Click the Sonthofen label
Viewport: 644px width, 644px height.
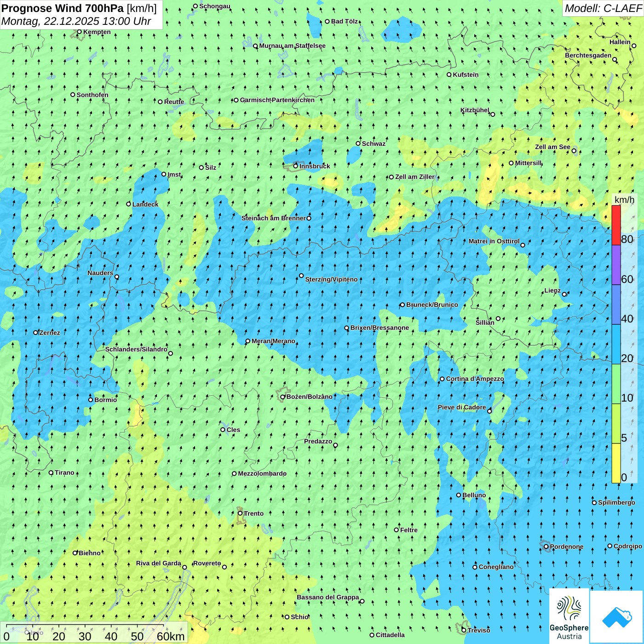tap(92, 95)
